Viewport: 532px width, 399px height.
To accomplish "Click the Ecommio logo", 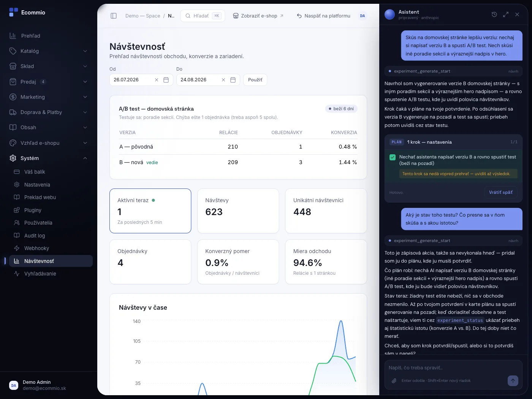I will pyautogui.click(x=27, y=13).
